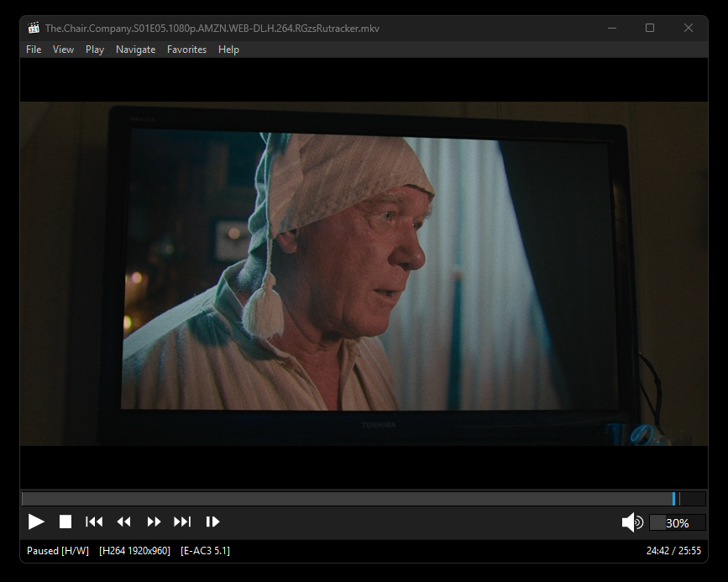728x582 pixels.
Task: Click the [H264 1920x960] video info
Action: (134, 550)
